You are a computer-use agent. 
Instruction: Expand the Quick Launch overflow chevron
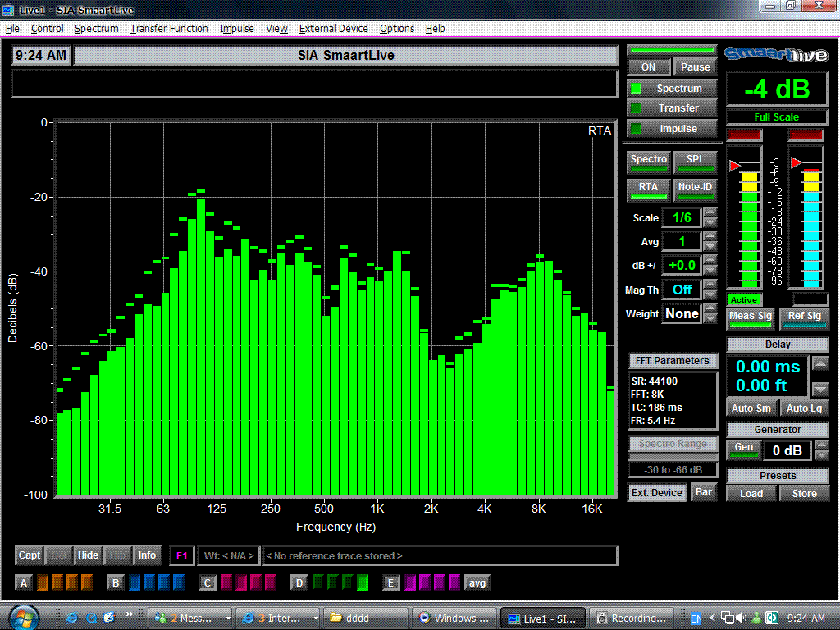pyautogui.click(x=129, y=614)
